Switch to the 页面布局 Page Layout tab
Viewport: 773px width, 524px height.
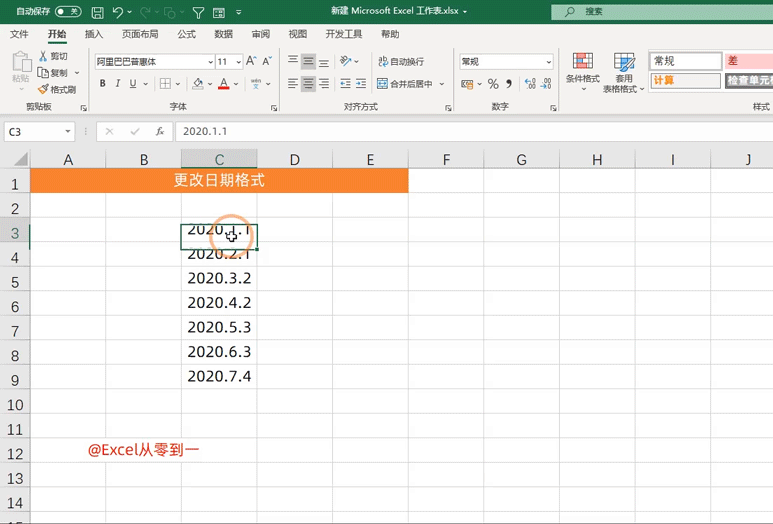(x=140, y=34)
